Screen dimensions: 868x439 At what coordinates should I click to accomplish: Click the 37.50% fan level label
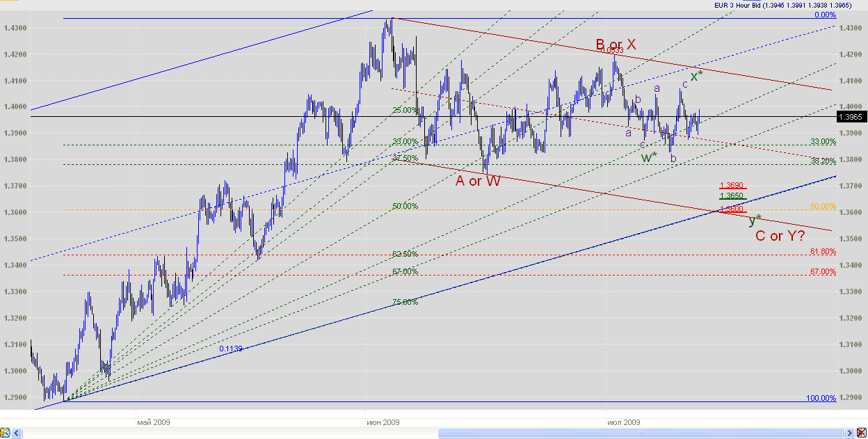[x=405, y=158]
